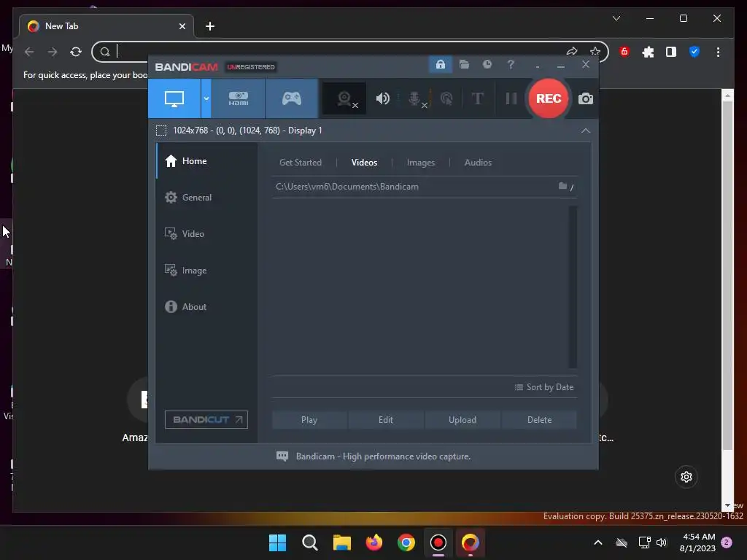The width and height of the screenshot is (747, 560).
Task: Click red lock extension icon in Chrome
Action: click(x=624, y=52)
